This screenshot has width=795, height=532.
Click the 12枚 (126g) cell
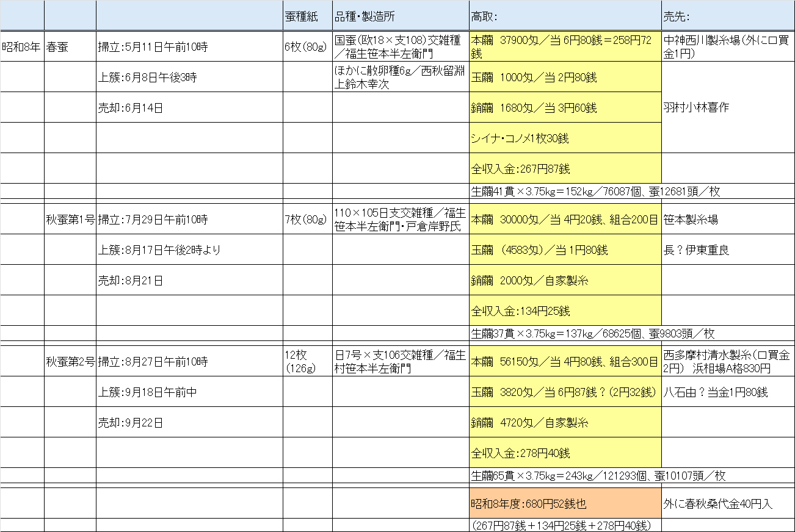point(308,361)
